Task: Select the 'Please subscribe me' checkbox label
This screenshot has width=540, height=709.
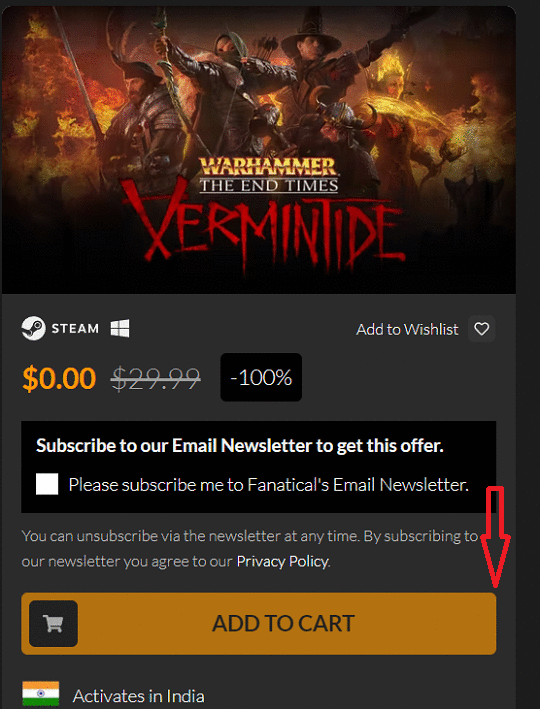Action: pos(269,485)
